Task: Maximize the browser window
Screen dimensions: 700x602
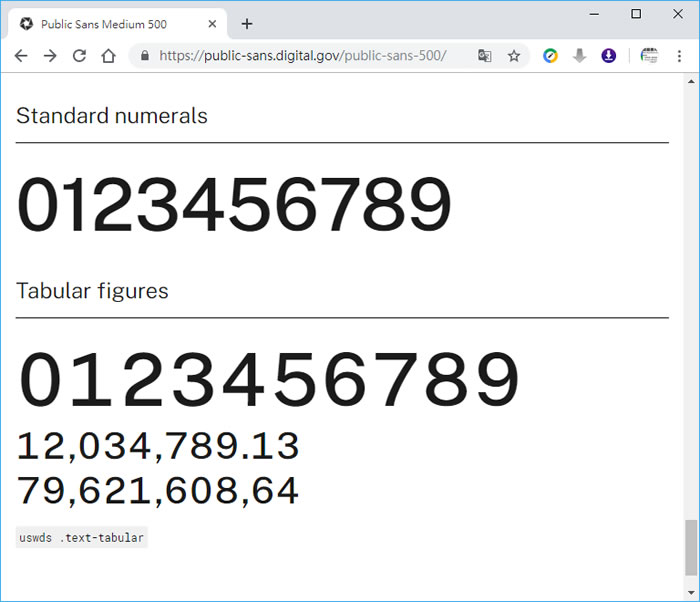Action: click(636, 14)
